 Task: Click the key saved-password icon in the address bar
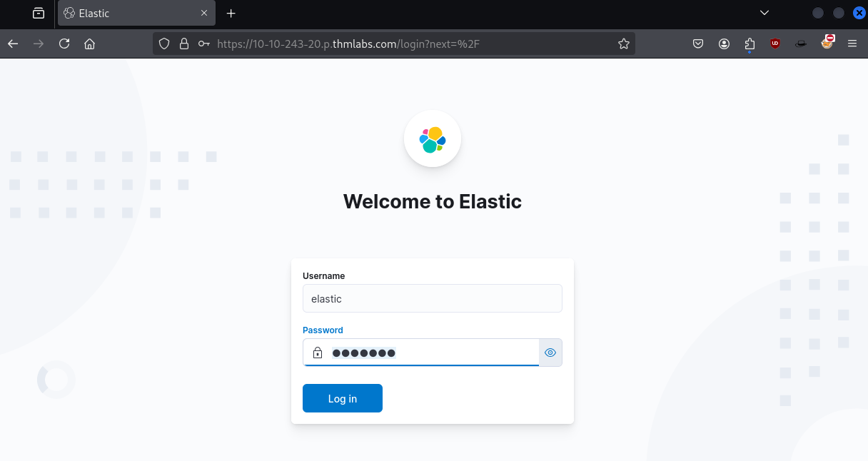[204, 44]
